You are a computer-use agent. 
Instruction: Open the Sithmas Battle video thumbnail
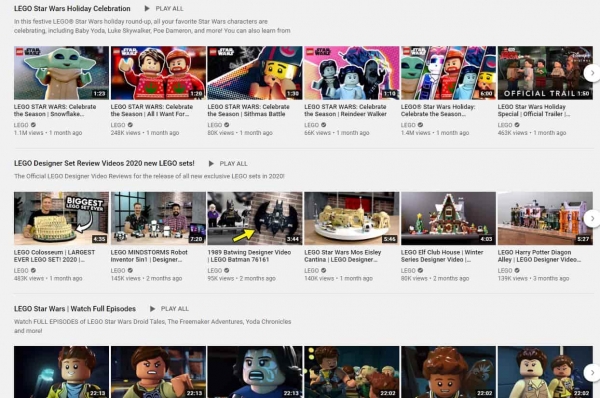[255, 73]
